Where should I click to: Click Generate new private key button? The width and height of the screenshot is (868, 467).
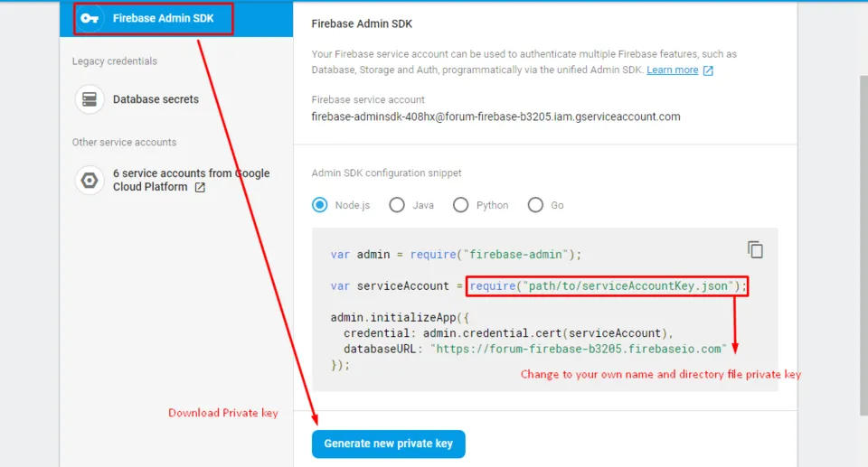389,444
